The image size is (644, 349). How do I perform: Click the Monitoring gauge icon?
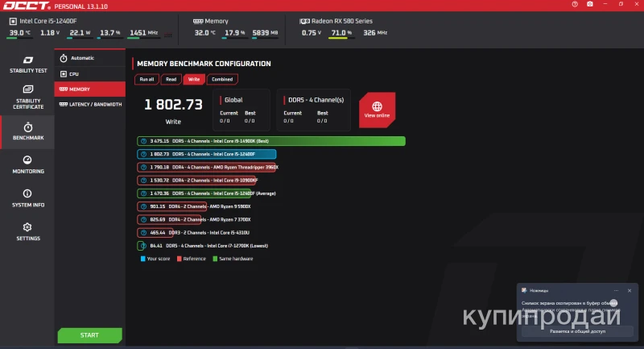(x=27, y=160)
